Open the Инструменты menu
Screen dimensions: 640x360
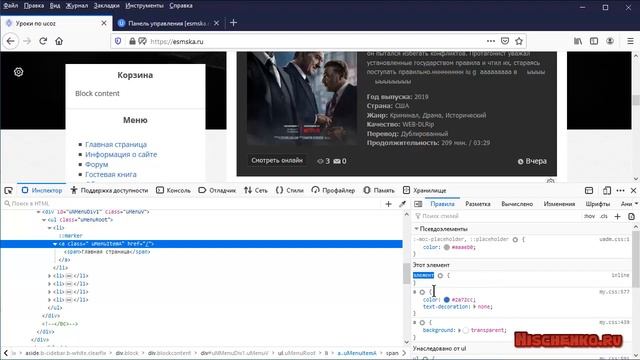point(144,6)
